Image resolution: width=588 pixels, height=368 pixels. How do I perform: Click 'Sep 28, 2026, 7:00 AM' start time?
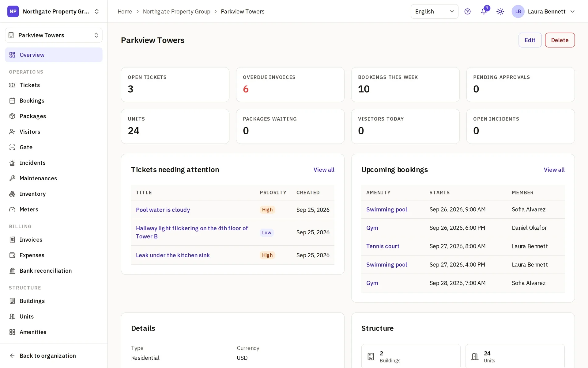[x=458, y=283]
